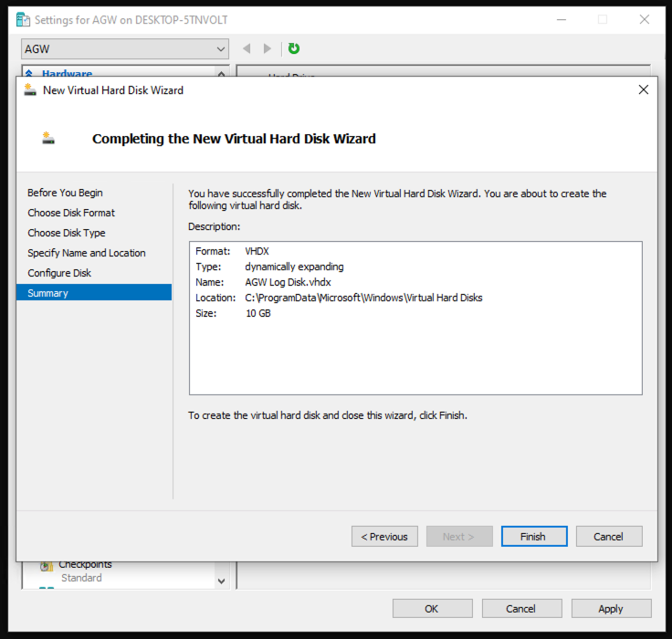This screenshot has height=639, width=672.
Task: Select the Configure Disk step
Action: (59, 273)
